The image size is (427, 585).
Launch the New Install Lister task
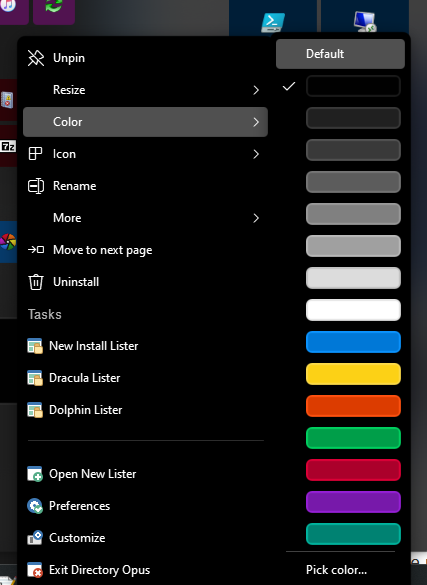pos(145,346)
